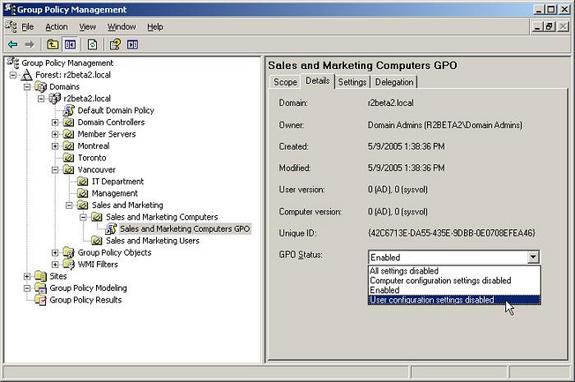Click the Group Policy Management root icon

click(x=13, y=63)
